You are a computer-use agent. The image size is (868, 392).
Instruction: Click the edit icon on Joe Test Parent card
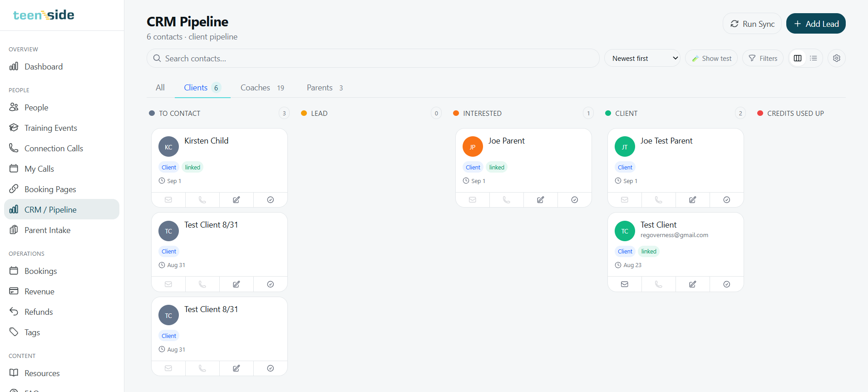click(693, 200)
